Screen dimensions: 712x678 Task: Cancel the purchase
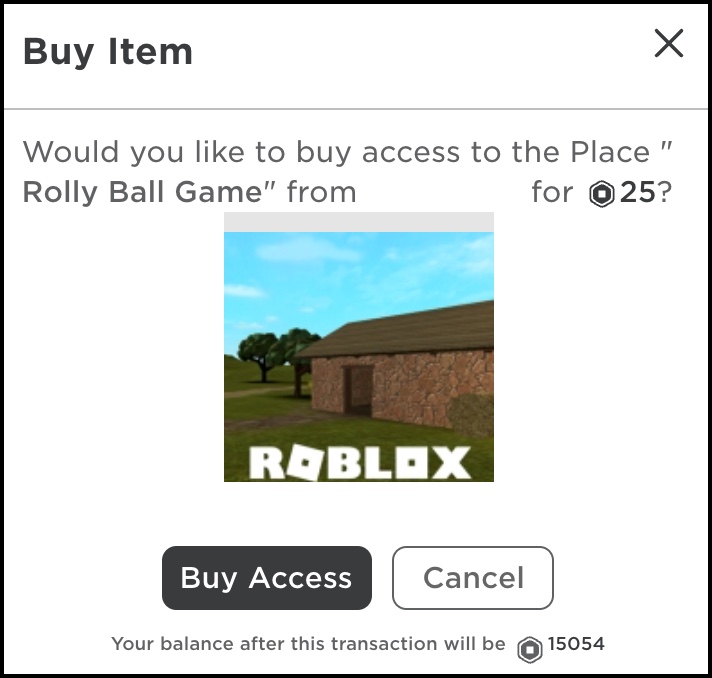473,578
